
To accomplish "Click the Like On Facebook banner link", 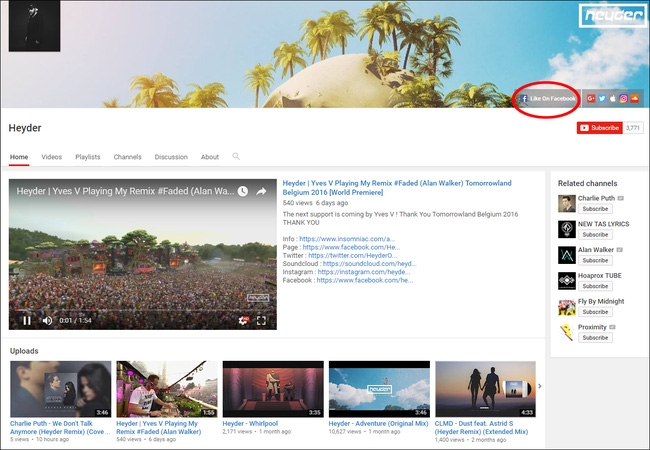I will [548, 99].
